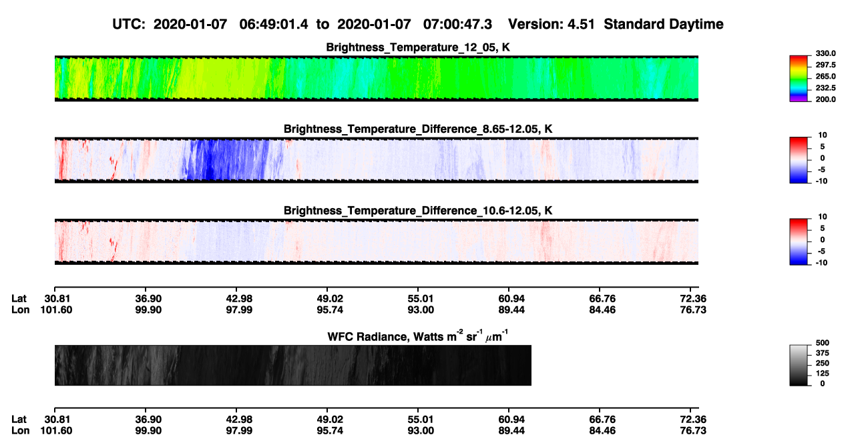Click latitude '72.36' on the axis above WFC Radiance
Screen dimensions: 868x445
tap(693, 299)
